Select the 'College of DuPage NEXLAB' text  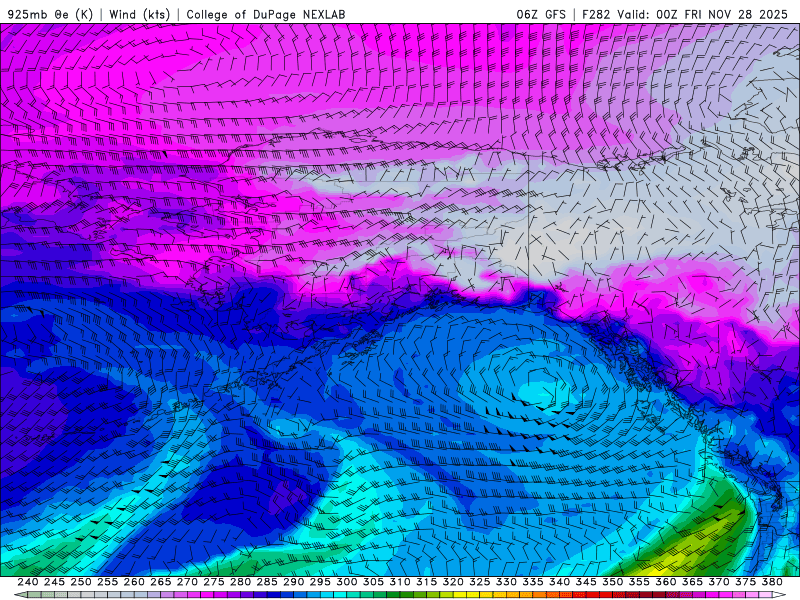point(265,14)
